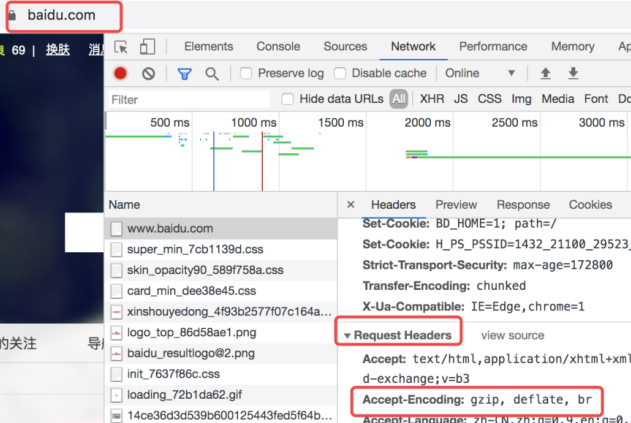This screenshot has height=423, width=631.
Task: Open the Cookies tab
Action: (x=590, y=204)
